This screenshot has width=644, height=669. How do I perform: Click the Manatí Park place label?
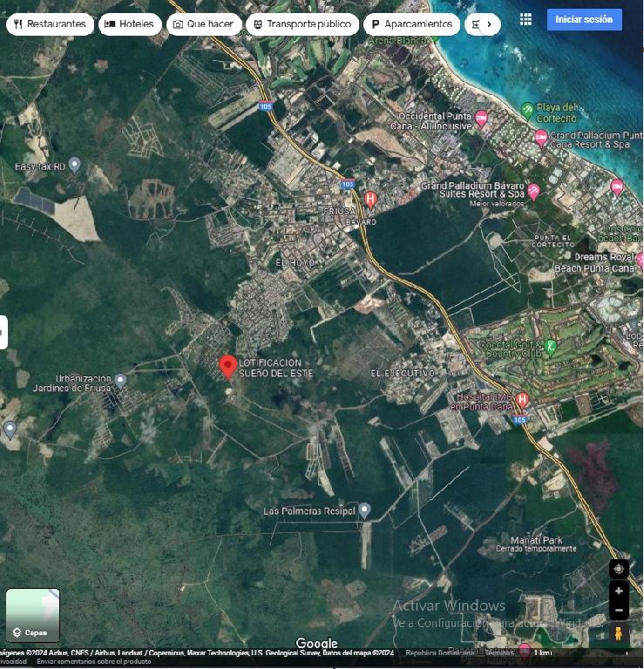click(537, 540)
